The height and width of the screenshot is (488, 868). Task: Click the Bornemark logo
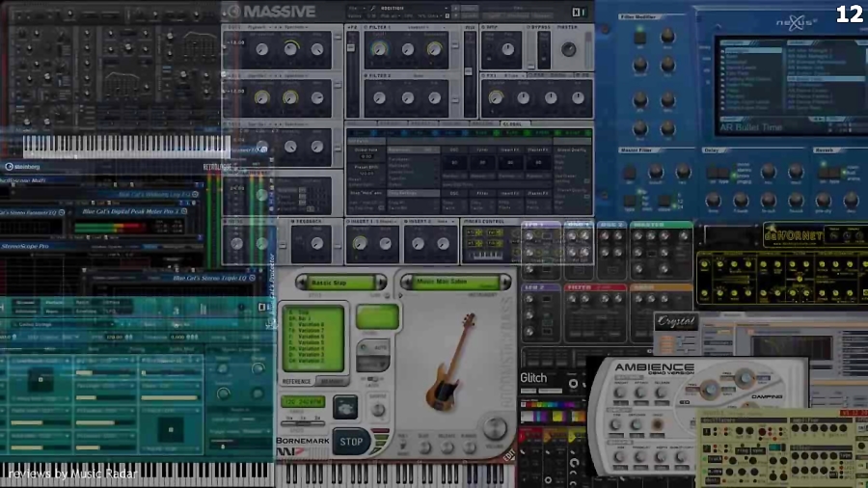coord(302,441)
